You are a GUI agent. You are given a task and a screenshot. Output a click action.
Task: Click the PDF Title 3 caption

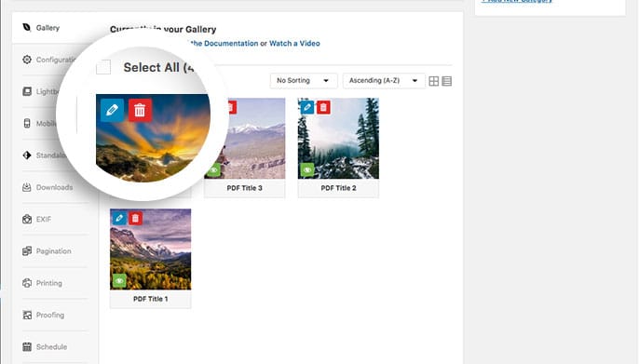pyautogui.click(x=244, y=188)
